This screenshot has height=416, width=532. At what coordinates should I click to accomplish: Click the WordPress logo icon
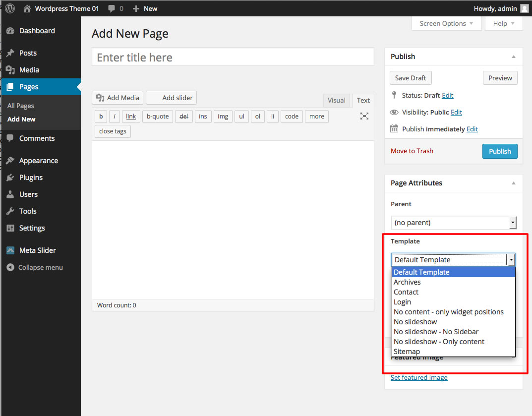tap(10, 8)
